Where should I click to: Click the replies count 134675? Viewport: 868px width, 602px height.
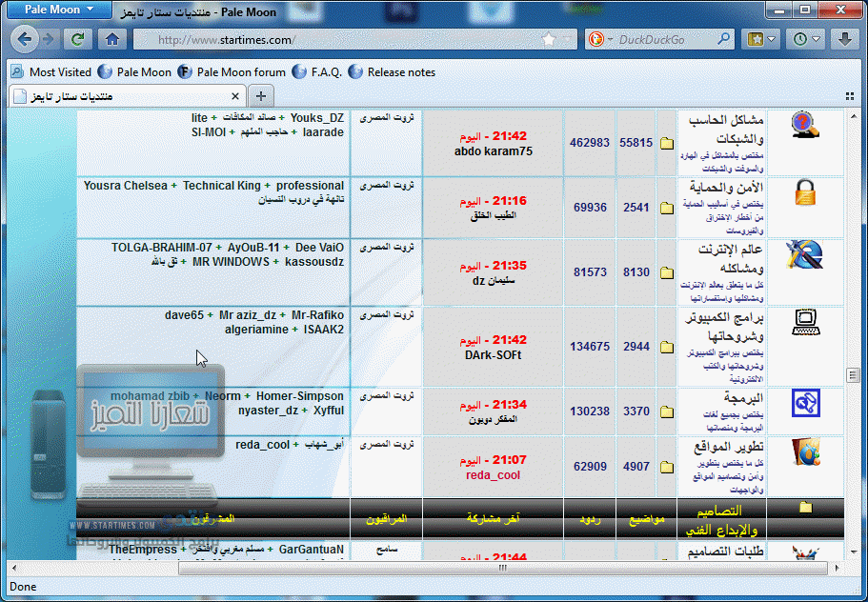click(x=590, y=347)
